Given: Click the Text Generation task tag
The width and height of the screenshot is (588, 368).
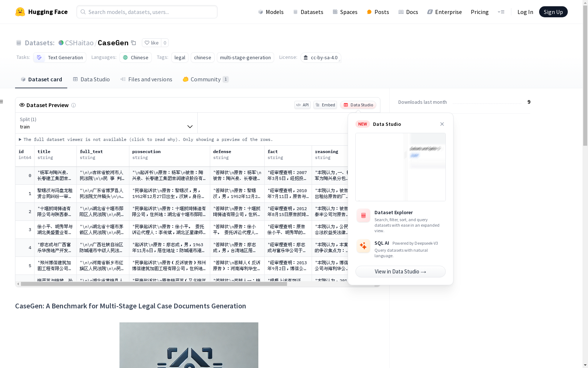Looking at the screenshot, I should click(60, 57).
